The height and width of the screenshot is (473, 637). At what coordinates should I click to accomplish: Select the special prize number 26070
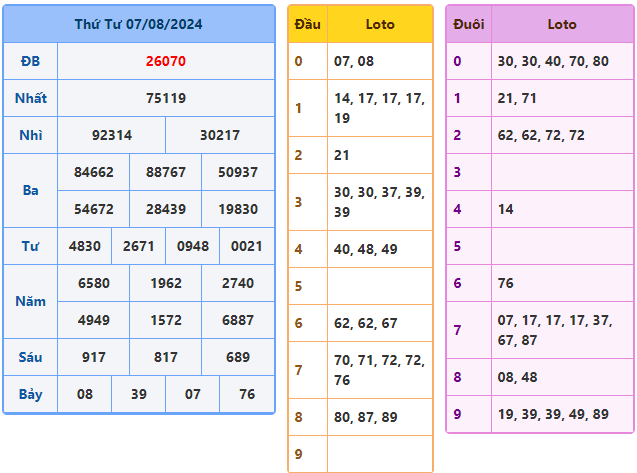pyautogui.click(x=165, y=61)
